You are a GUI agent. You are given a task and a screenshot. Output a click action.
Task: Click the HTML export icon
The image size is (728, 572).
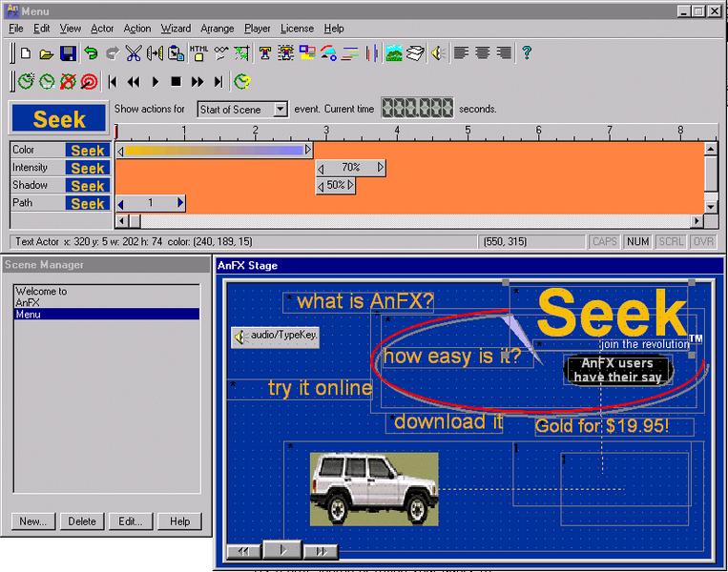point(198,53)
